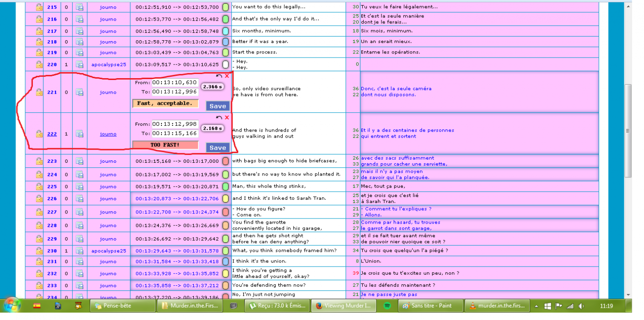Screen dimensions: 644x320
Task: Cancel editing with red X on row 222
Action: [x=227, y=117]
